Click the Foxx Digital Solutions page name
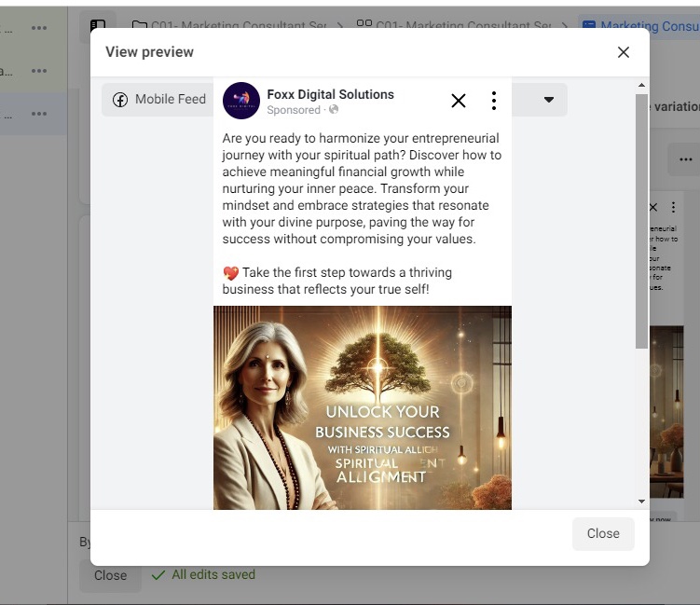Image resolution: width=700 pixels, height=605 pixels. (x=330, y=94)
